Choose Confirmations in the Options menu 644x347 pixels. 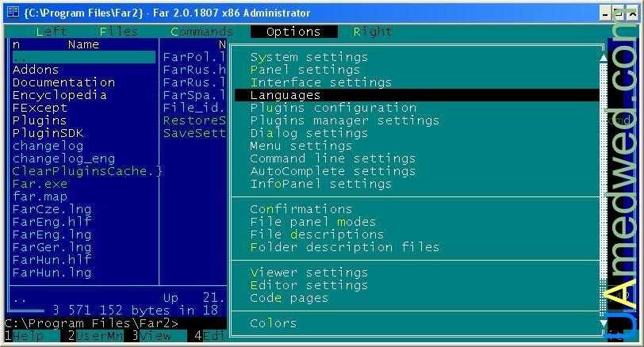pyautogui.click(x=301, y=209)
